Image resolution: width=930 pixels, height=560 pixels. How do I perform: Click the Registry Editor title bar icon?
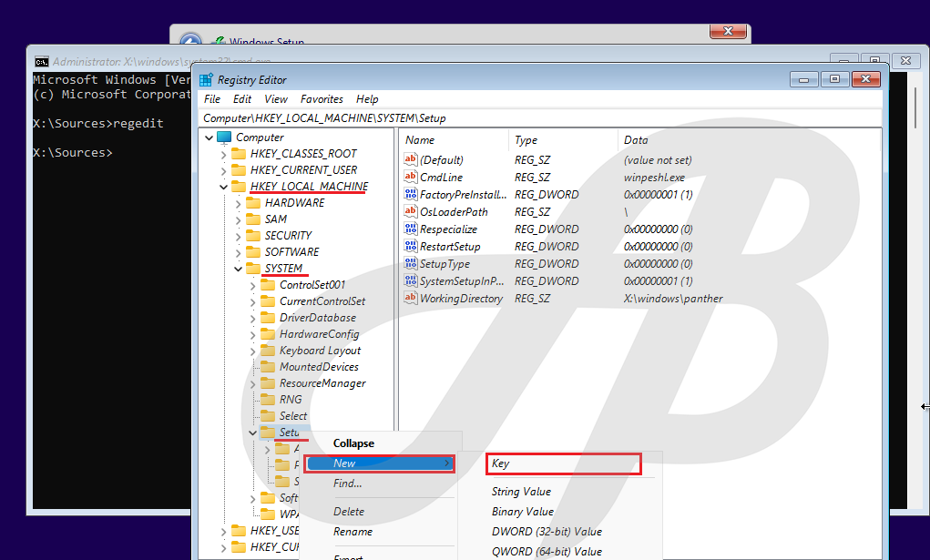[x=206, y=79]
